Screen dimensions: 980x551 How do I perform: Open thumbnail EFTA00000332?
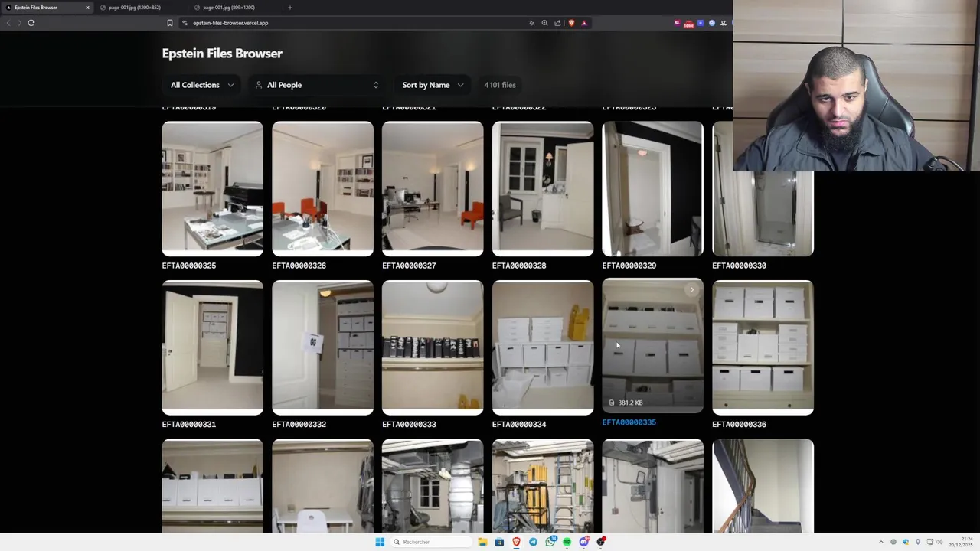[322, 347]
